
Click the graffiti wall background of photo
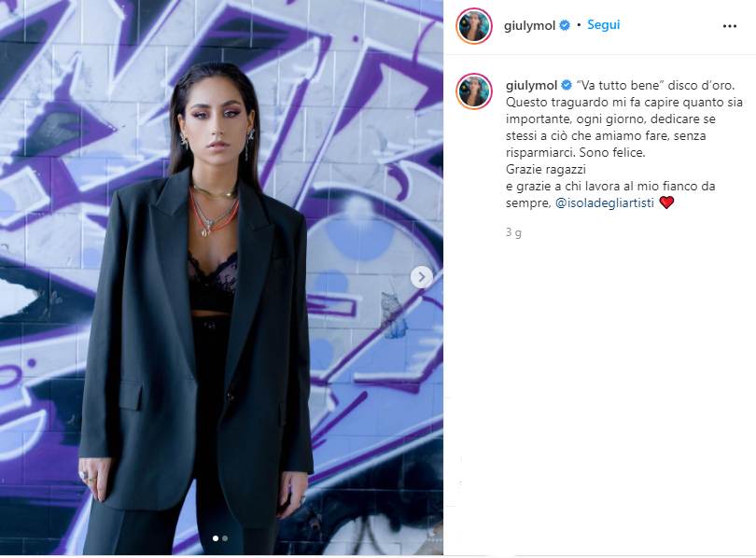[x=371, y=145]
